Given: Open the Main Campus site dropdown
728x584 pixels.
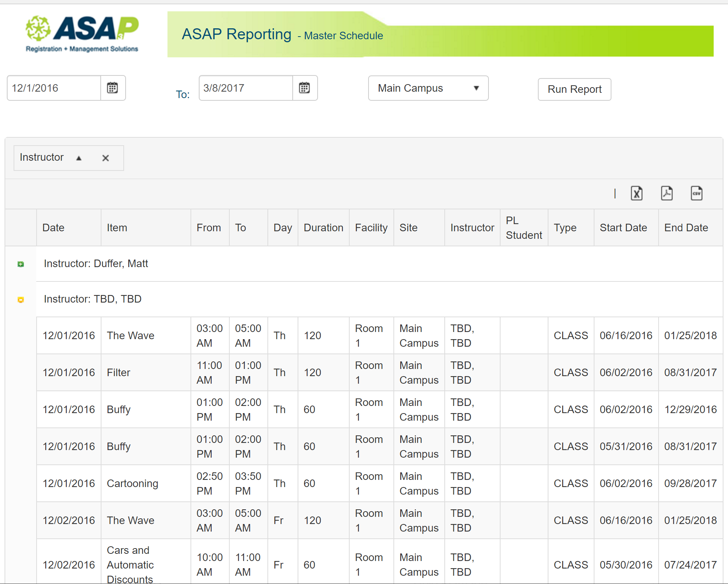Looking at the screenshot, I should tap(428, 88).
